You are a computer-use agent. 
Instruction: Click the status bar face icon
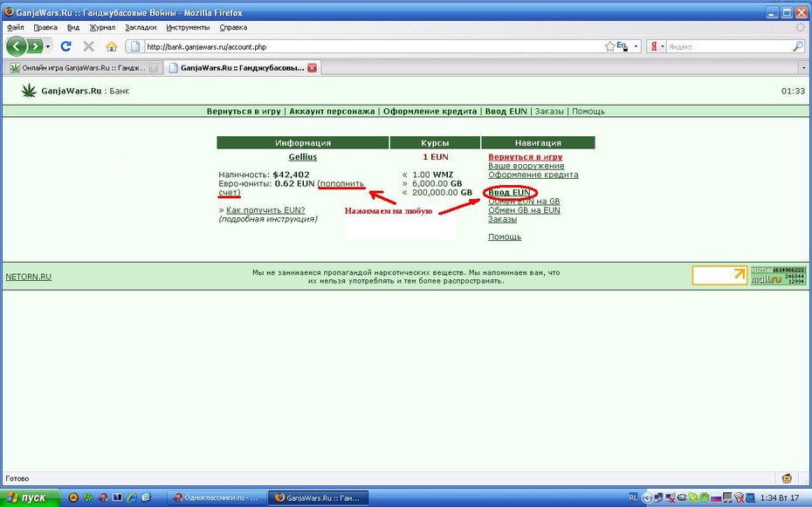tap(788, 478)
